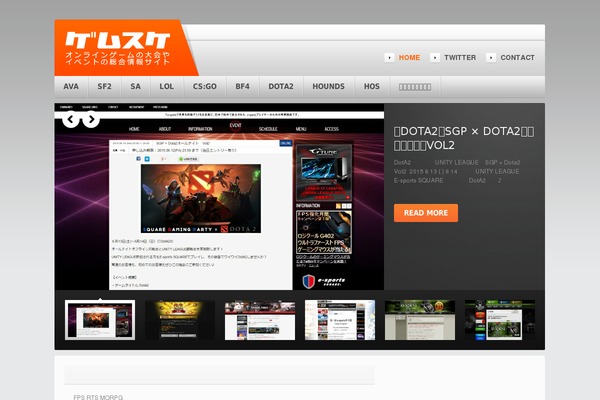The width and height of the screenshot is (600, 400).
Task: Click the slide description mentioning UNITY LEAGUE
Action: point(457,171)
